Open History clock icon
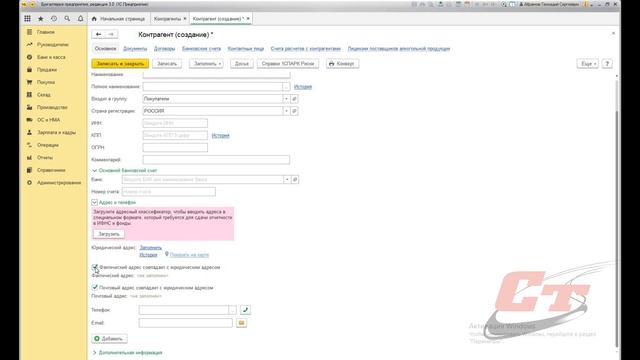640x360 pixels. (x=54, y=18)
